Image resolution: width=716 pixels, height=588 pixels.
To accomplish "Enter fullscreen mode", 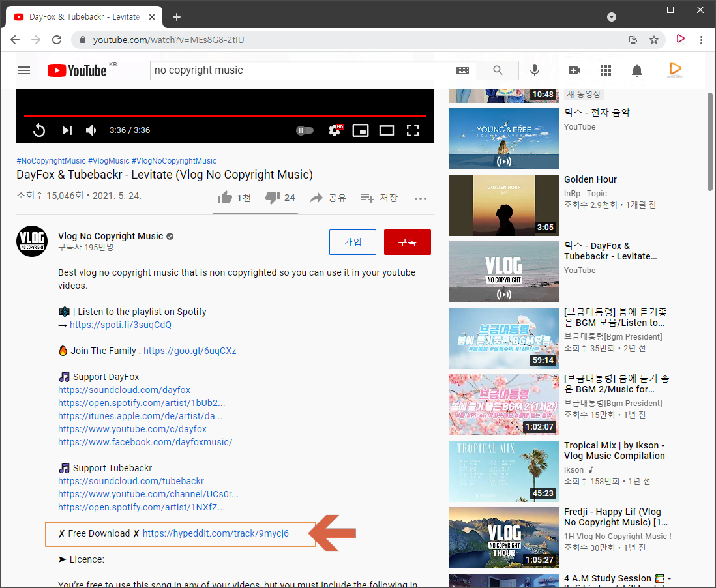I will click(x=413, y=130).
